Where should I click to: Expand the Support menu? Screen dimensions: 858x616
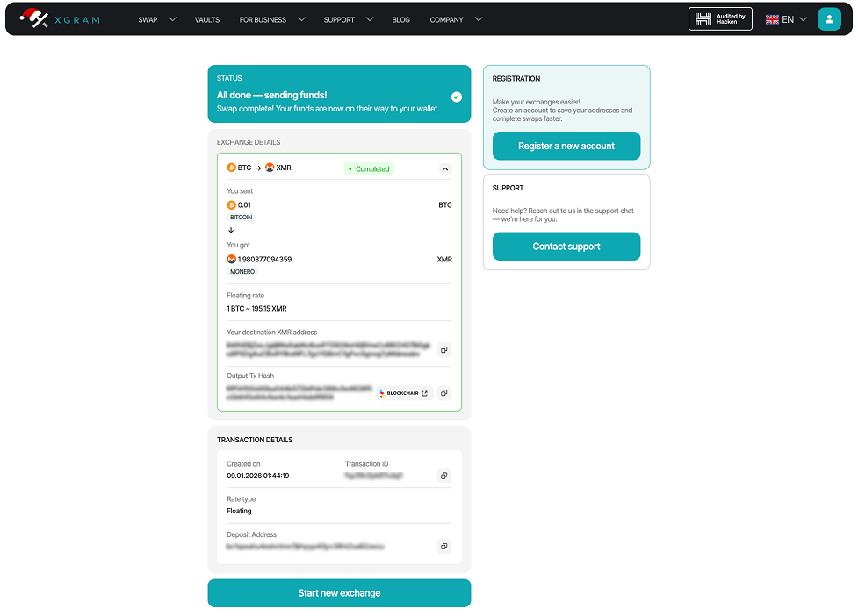coord(348,19)
